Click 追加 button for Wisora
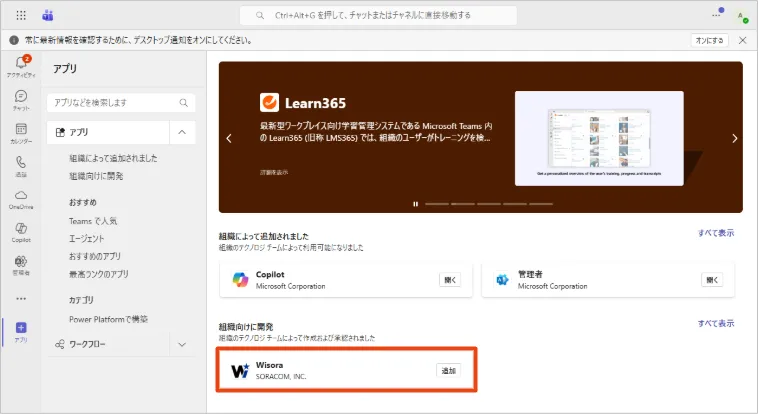 pyautogui.click(x=448, y=371)
